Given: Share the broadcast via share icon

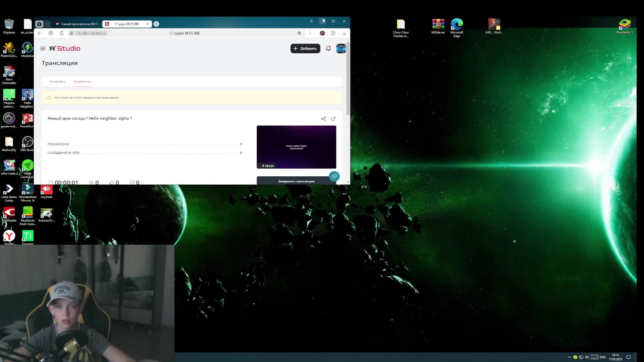Looking at the screenshot, I should (323, 119).
